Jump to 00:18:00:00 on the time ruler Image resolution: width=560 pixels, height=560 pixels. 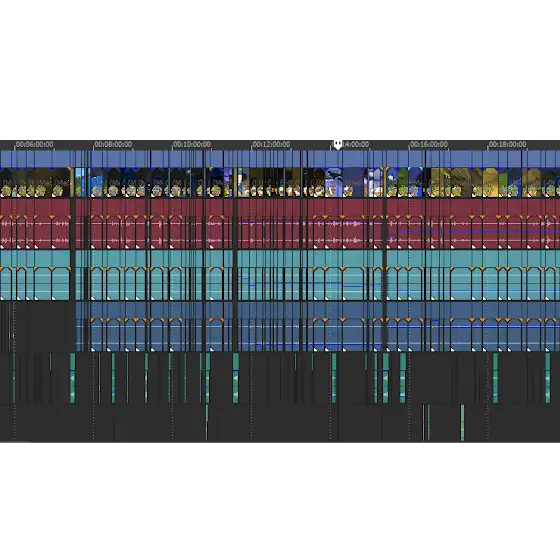pyautogui.click(x=507, y=144)
